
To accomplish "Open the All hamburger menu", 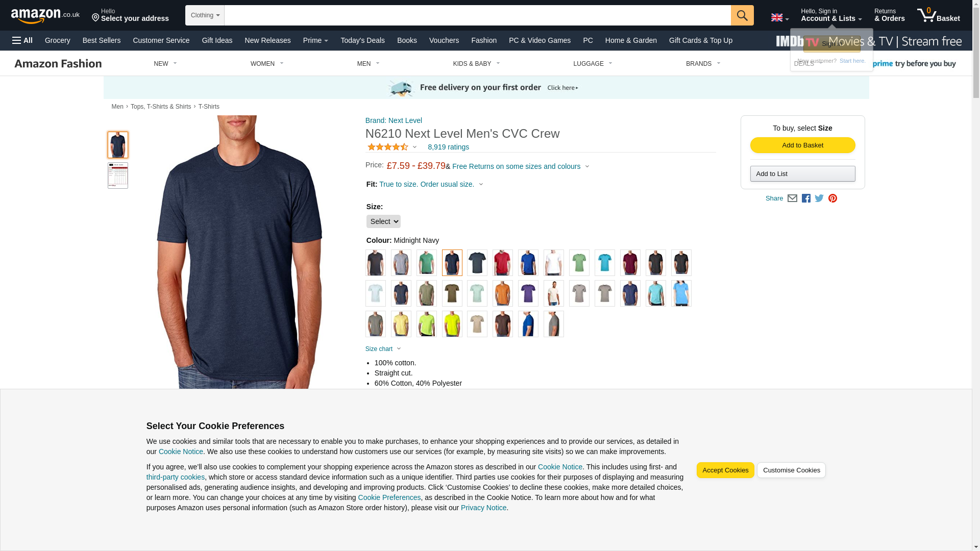I will [x=22, y=40].
